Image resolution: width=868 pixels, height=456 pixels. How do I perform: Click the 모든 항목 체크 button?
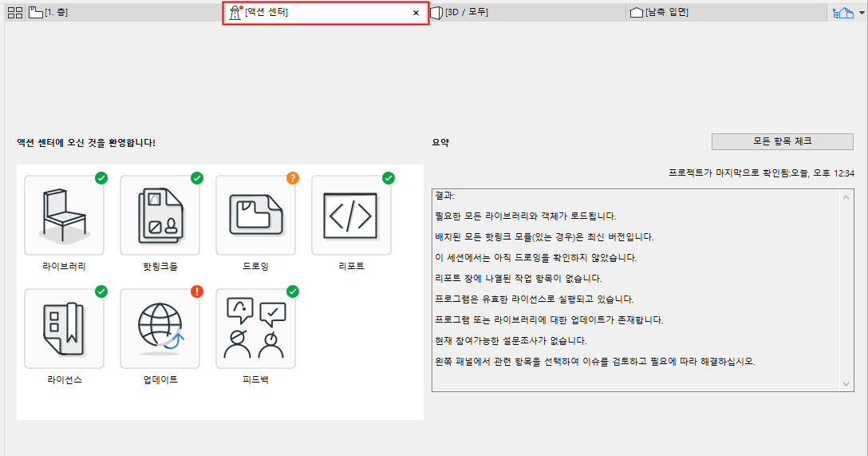[x=782, y=141]
